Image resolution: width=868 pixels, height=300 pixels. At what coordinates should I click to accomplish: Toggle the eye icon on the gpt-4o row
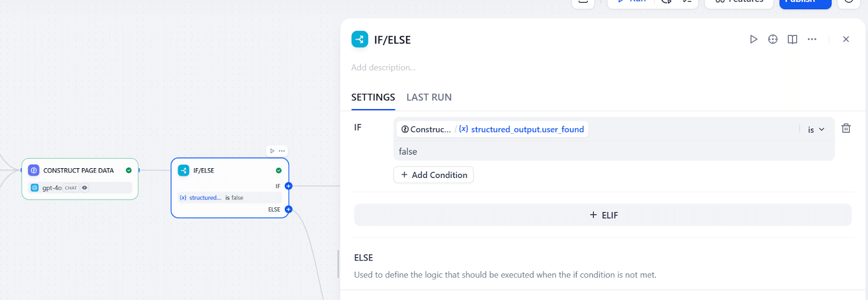(85, 188)
